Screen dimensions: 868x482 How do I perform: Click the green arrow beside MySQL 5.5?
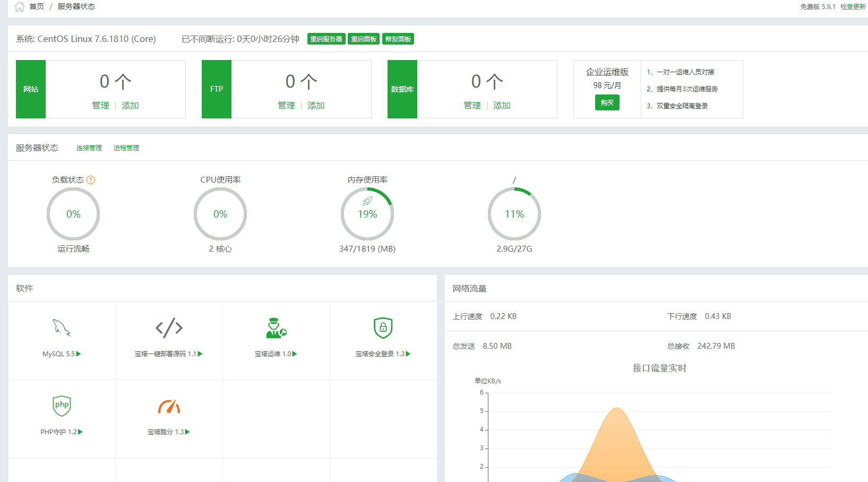[79, 354]
